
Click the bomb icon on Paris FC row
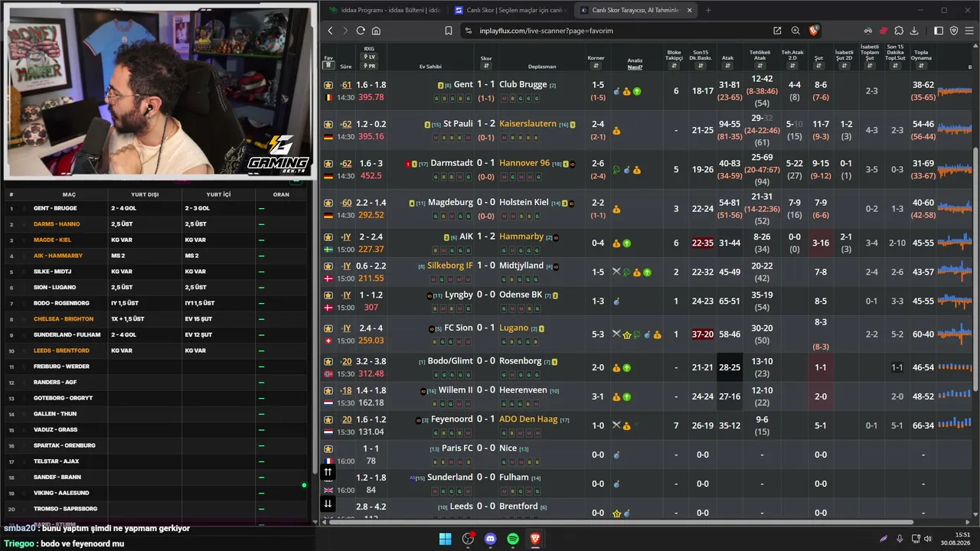[x=616, y=455]
